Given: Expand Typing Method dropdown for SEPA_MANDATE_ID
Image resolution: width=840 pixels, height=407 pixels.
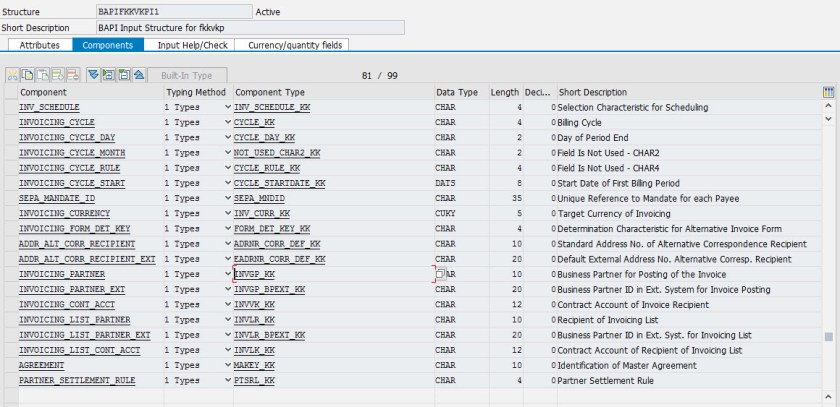Looking at the screenshot, I should pos(227,198).
